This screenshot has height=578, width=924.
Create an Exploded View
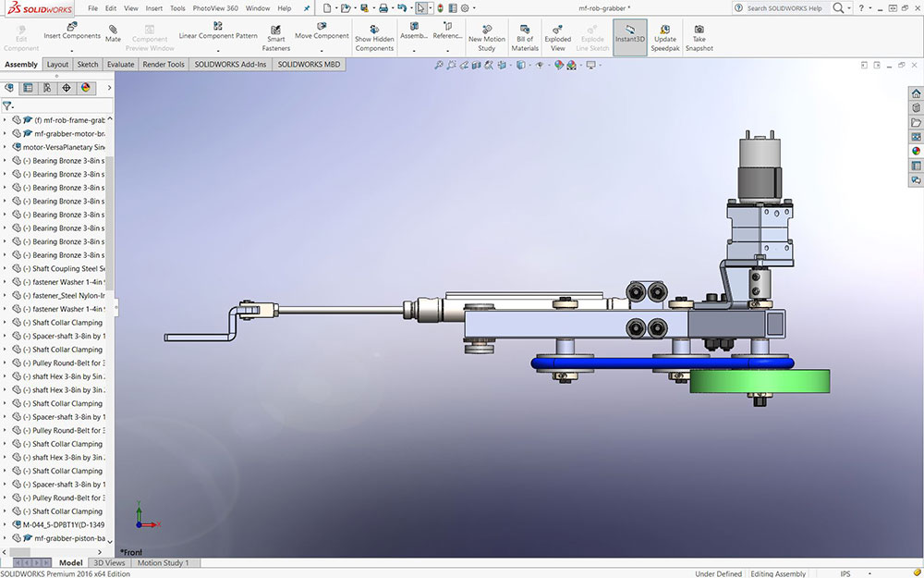(557, 30)
